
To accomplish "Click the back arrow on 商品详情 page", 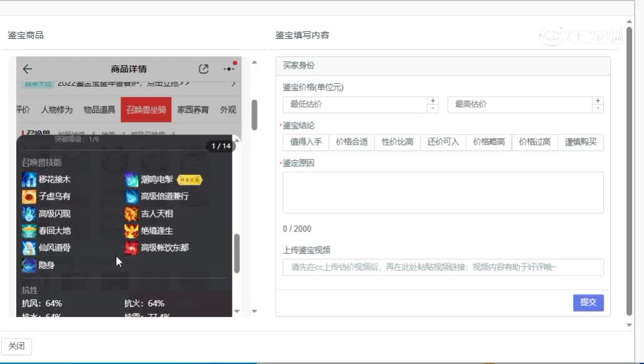I will (x=26, y=69).
